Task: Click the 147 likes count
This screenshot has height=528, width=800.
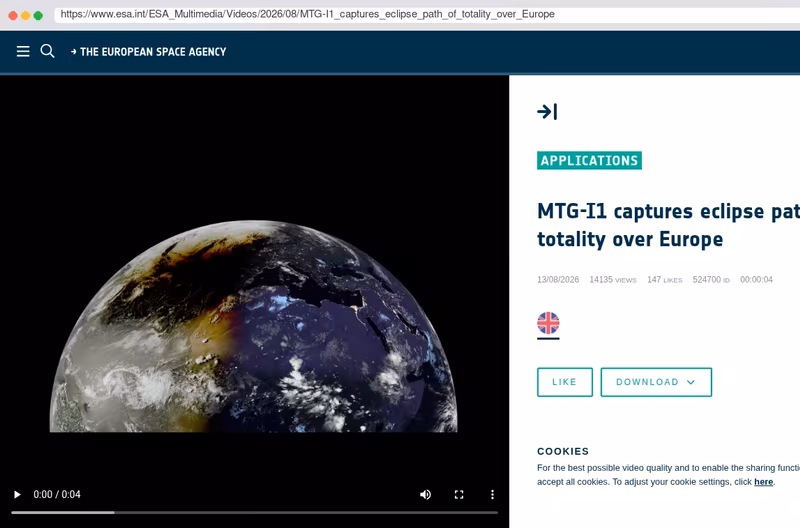Action: (x=665, y=280)
